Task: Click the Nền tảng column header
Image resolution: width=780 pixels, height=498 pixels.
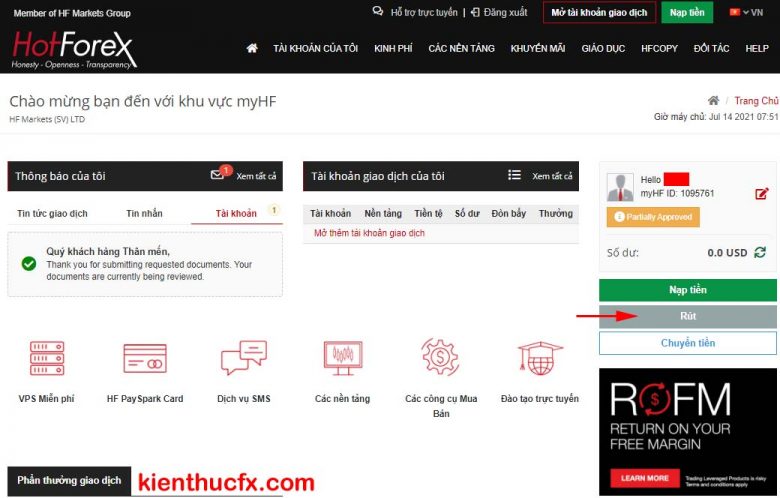Action: (x=383, y=213)
